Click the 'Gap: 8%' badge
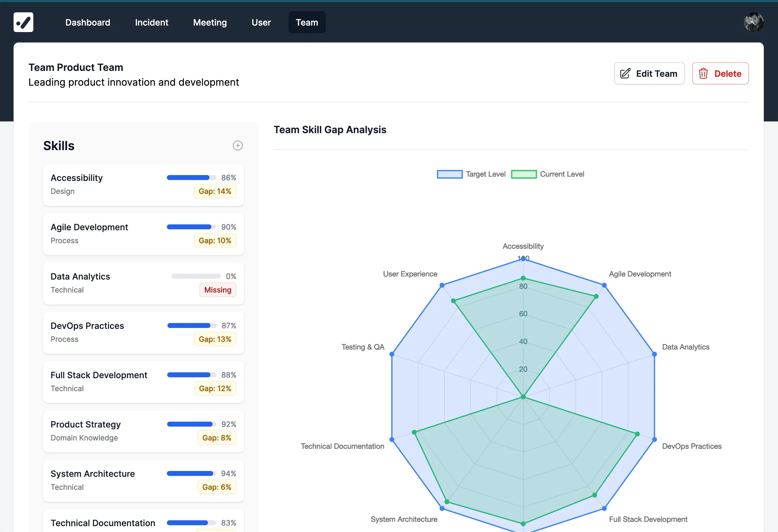This screenshot has height=532, width=778. [x=217, y=438]
